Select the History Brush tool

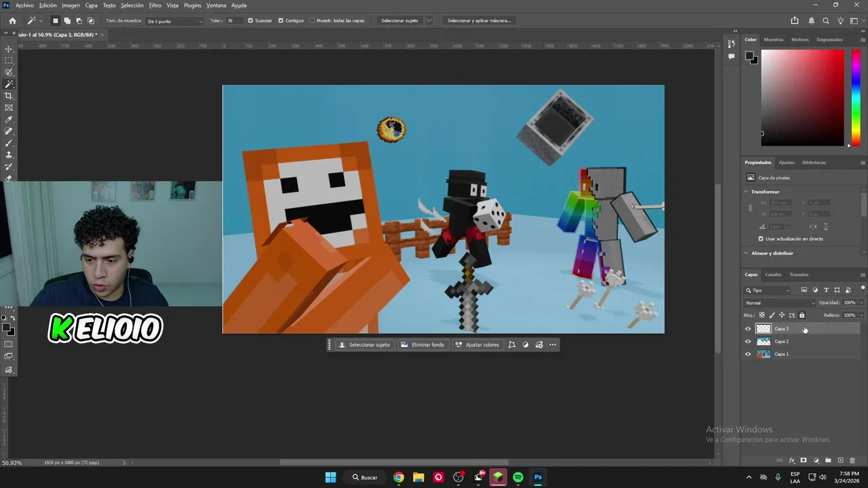[9, 166]
